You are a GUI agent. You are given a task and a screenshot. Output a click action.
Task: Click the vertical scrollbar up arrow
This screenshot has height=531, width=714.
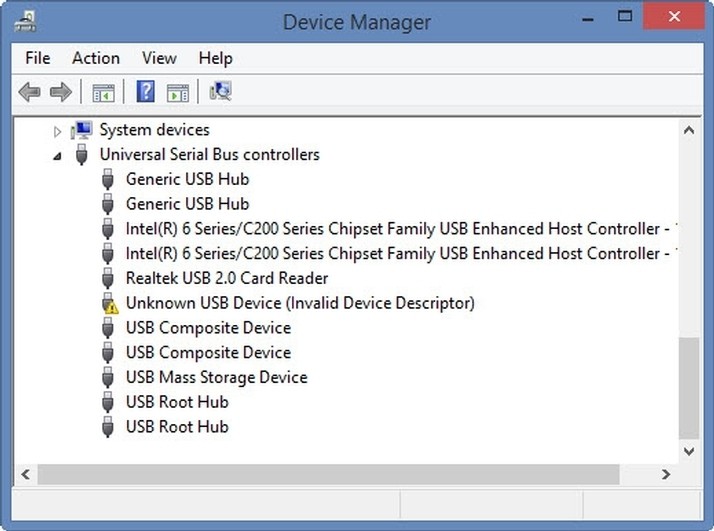688,130
